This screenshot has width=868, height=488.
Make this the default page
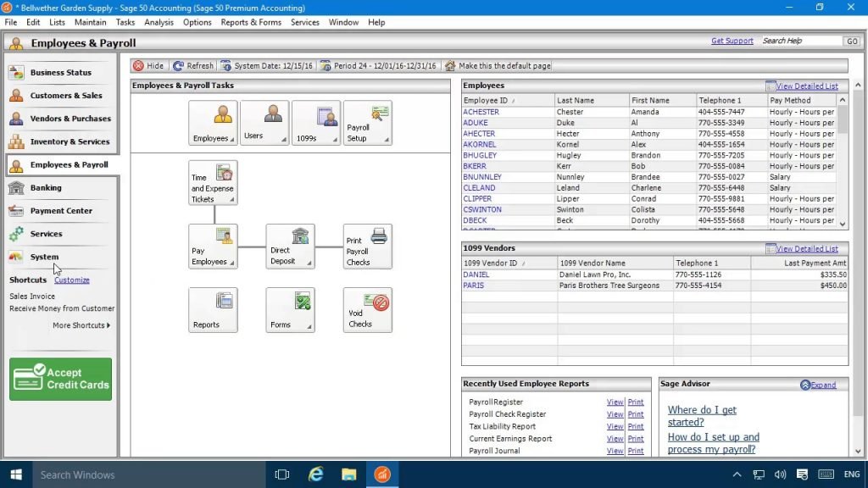click(x=498, y=66)
